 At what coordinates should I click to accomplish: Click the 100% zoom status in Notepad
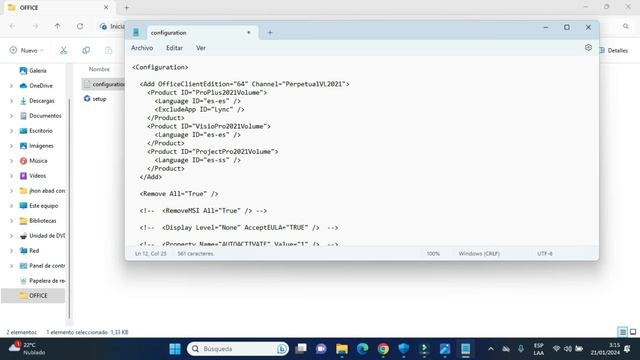pyautogui.click(x=433, y=253)
